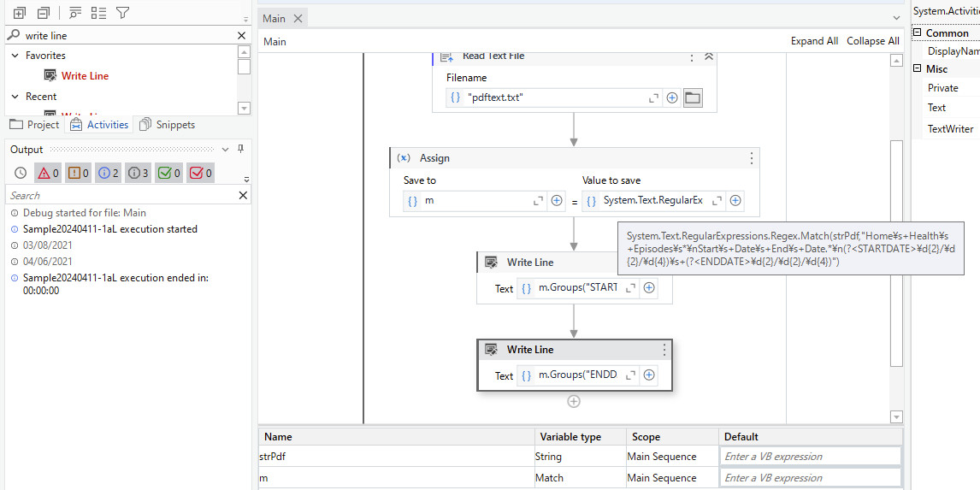The height and width of the screenshot is (490, 980).
Task: Open the Output panel options dropdown
Action: (226, 150)
